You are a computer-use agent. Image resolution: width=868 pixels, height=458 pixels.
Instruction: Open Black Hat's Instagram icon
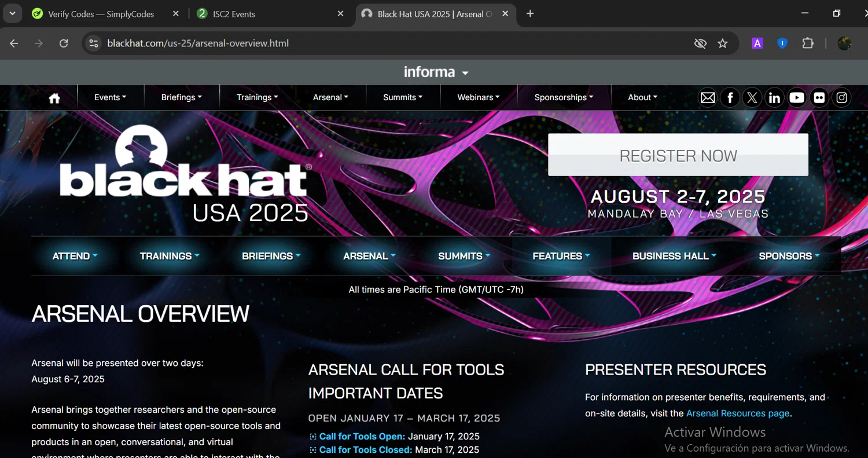click(x=842, y=98)
